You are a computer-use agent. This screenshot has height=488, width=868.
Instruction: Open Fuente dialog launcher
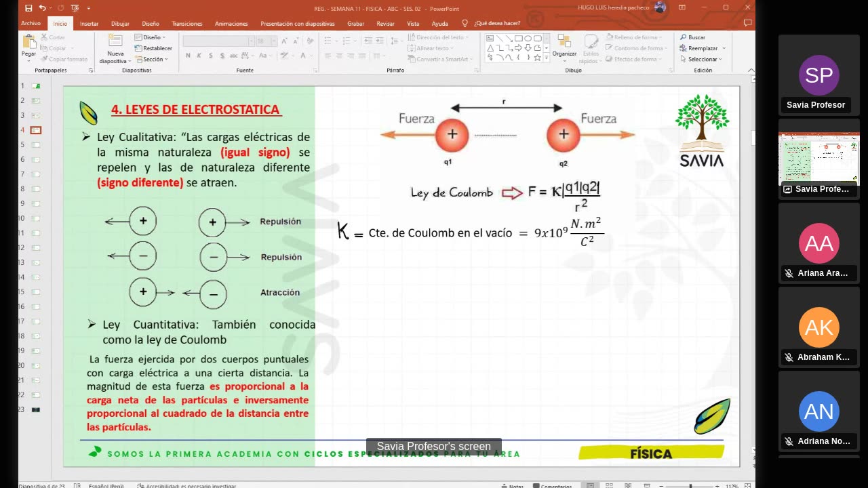[315, 70]
